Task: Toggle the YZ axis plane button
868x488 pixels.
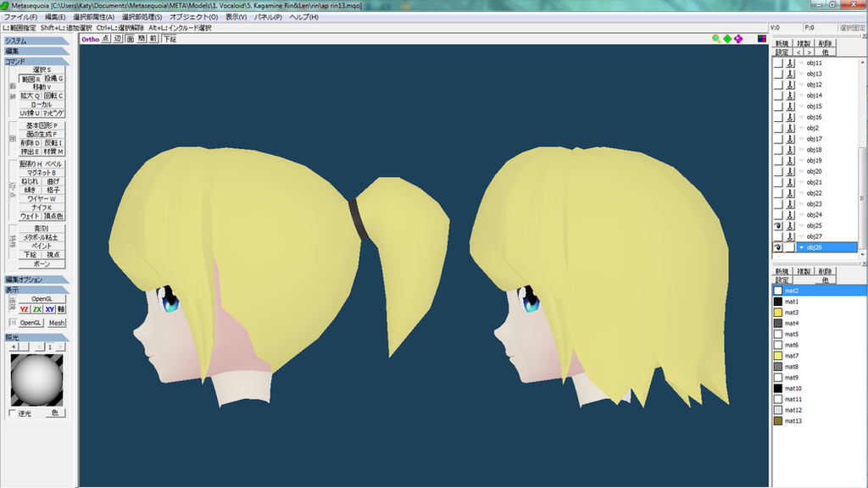Action: tap(25, 309)
